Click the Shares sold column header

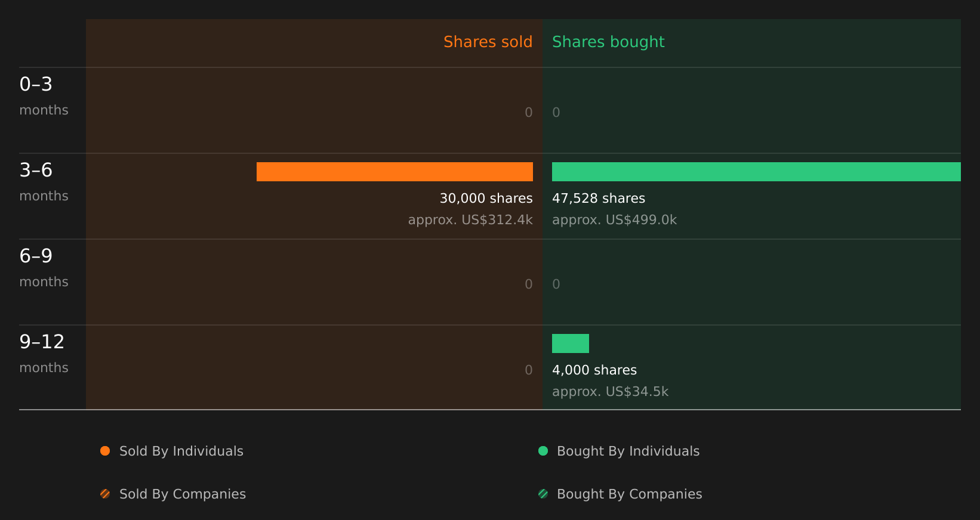[488, 42]
